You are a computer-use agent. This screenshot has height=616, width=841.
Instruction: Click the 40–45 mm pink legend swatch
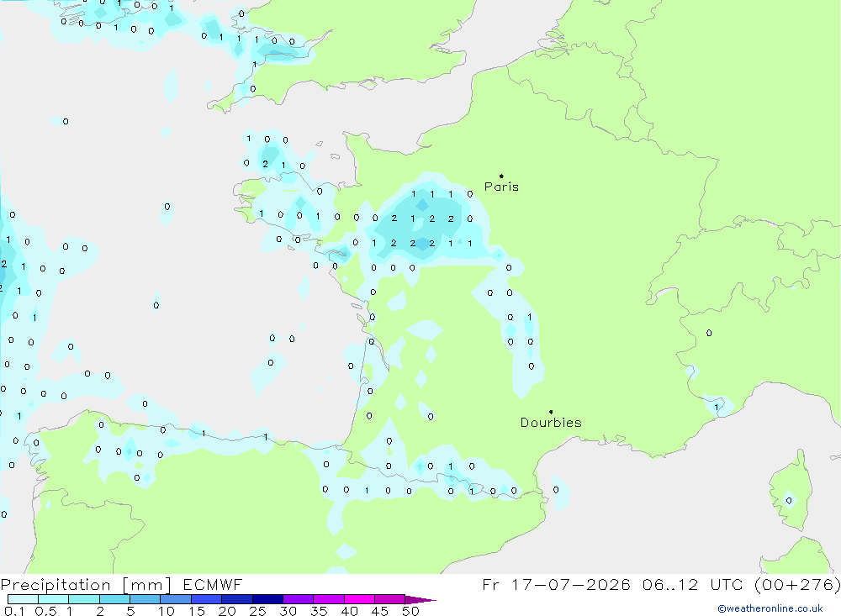click(359, 599)
